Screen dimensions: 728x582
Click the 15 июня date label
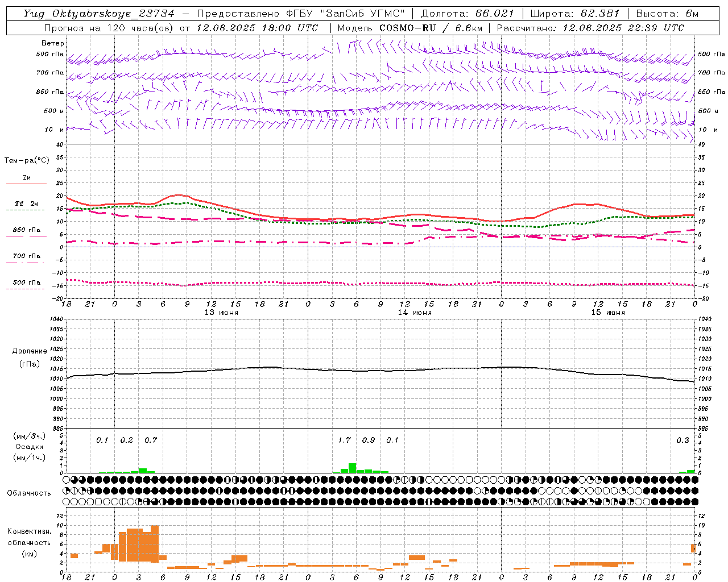608,313
